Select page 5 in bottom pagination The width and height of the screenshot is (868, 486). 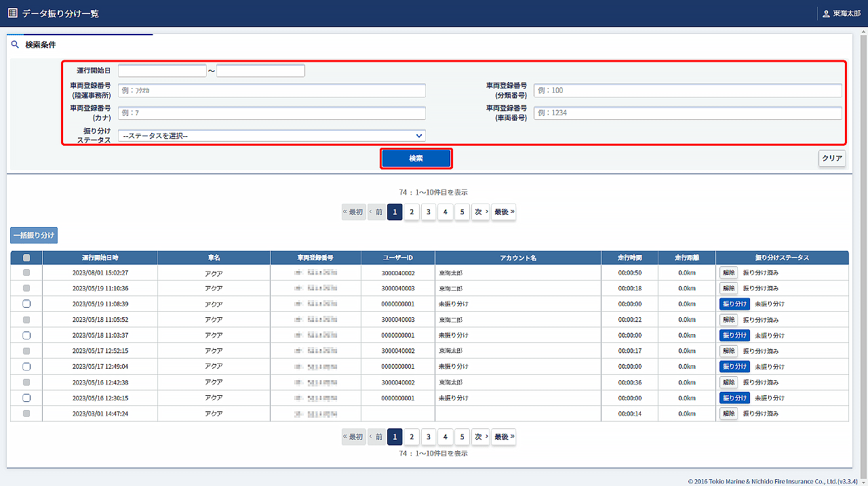(x=461, y=437)
